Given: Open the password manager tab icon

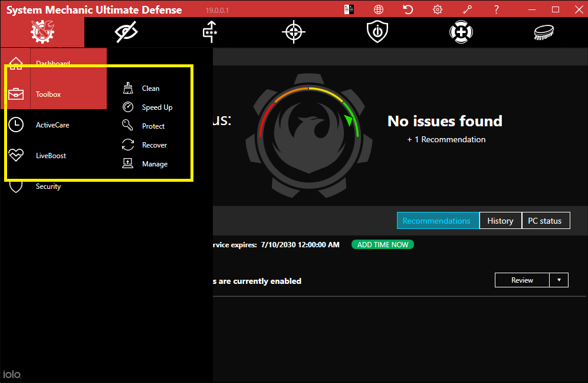Looking at the screenshot, I should tap(210, 32).
